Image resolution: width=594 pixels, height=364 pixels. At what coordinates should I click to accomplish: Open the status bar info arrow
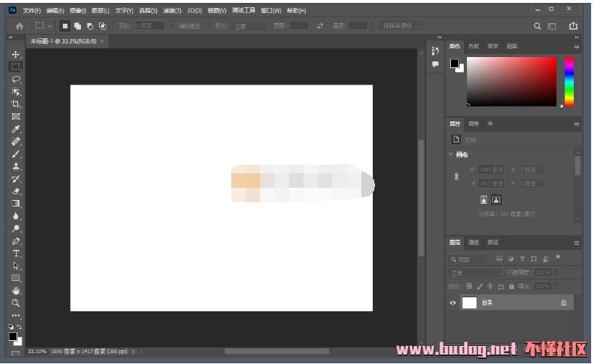pyautogui.click(x=133, y=352)
